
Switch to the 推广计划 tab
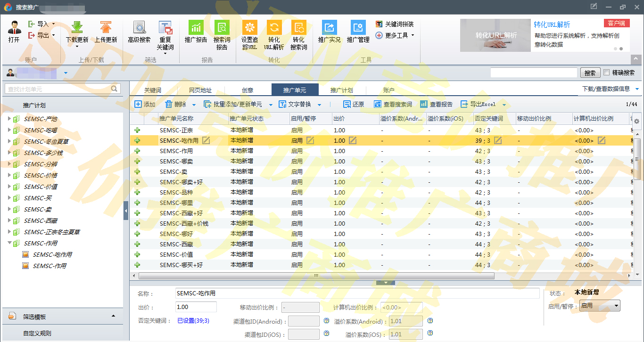341,90
